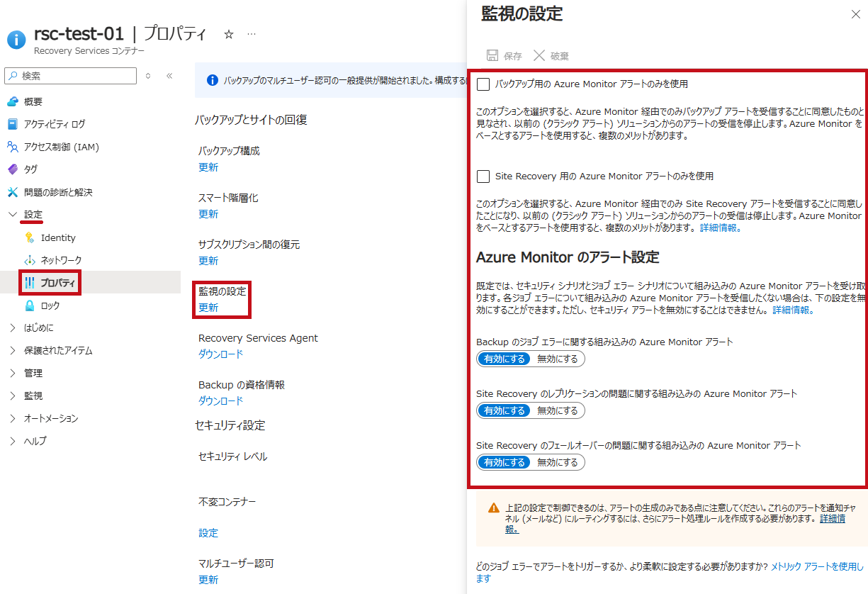Click ダウンロード under Recovery Services Agent
The image size is (868, 594).
click(x=220, y=354)
